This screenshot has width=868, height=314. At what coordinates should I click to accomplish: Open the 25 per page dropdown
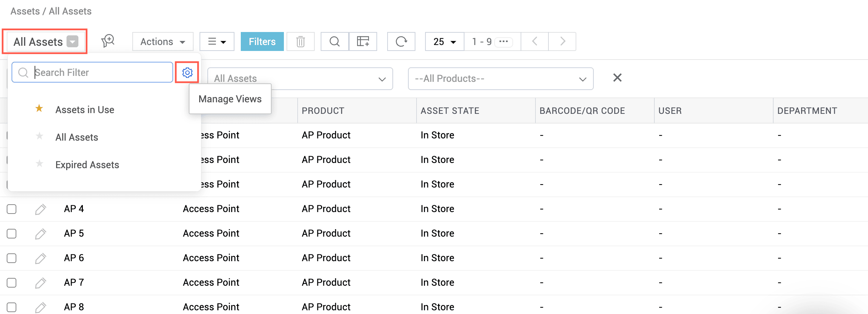(x=445, y=42)
